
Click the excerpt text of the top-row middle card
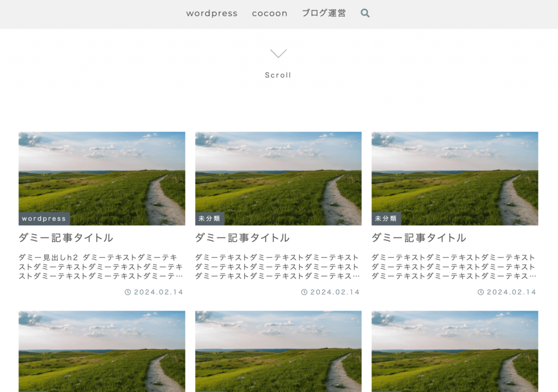(277, 267)
